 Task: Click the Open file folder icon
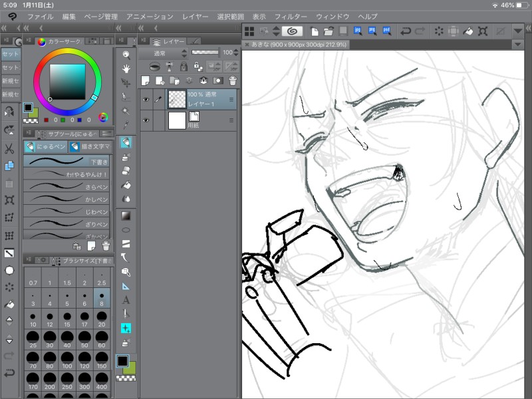click(329, 31)
